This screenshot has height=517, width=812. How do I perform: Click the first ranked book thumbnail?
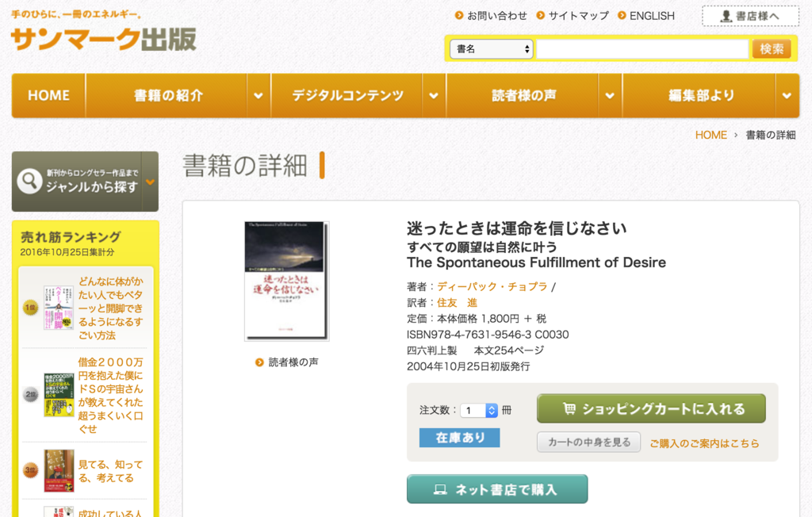coord(59,308)
